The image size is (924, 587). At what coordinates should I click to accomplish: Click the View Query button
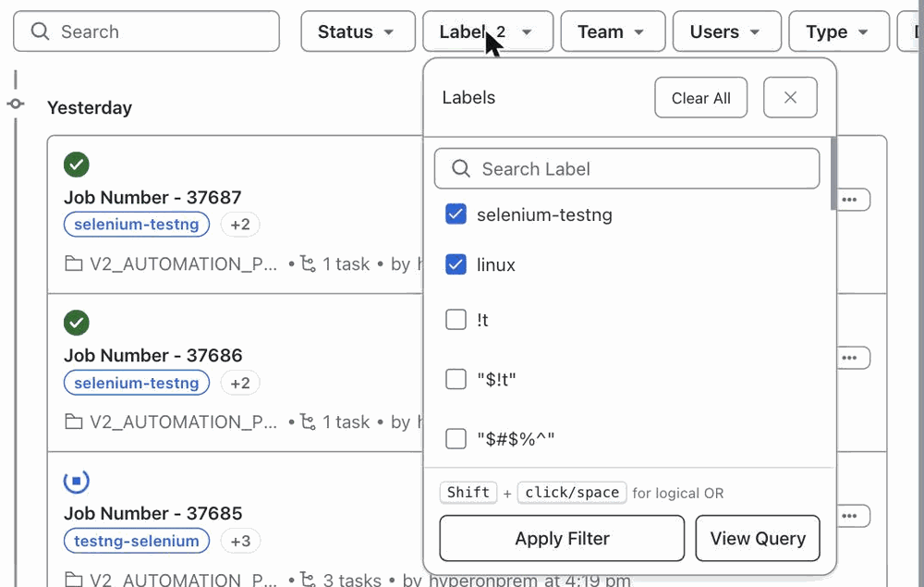758,538
